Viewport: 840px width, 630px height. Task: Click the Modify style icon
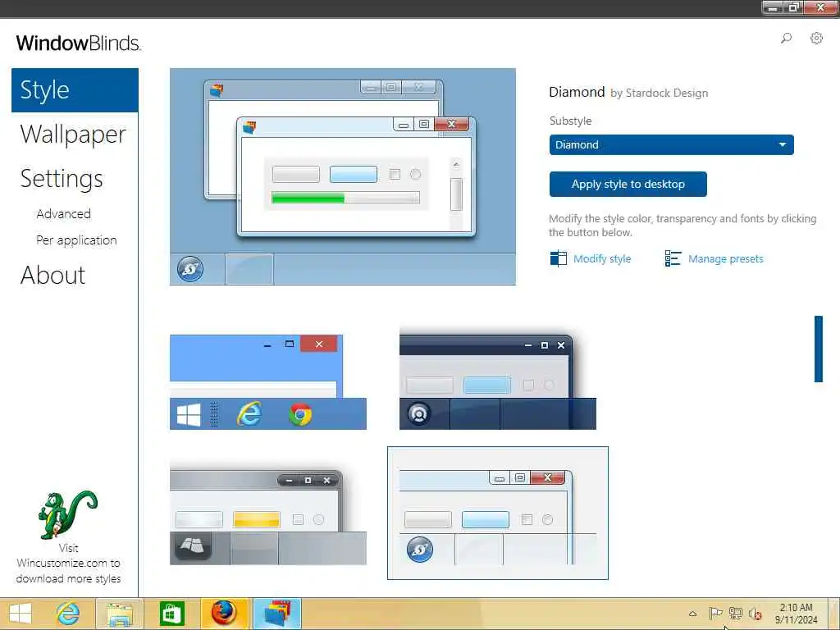[x=558, y=258]
